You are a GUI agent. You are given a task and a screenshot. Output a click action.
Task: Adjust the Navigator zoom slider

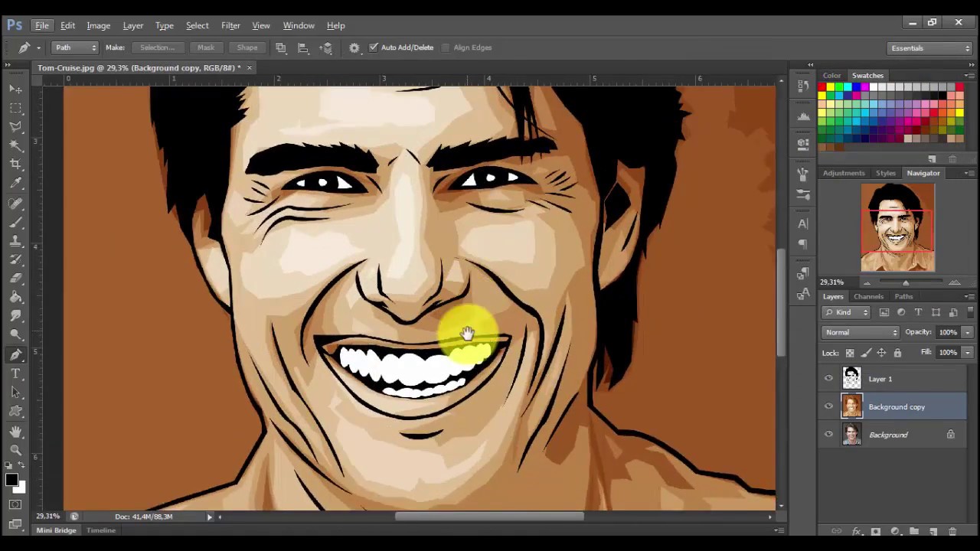(906, 283)
